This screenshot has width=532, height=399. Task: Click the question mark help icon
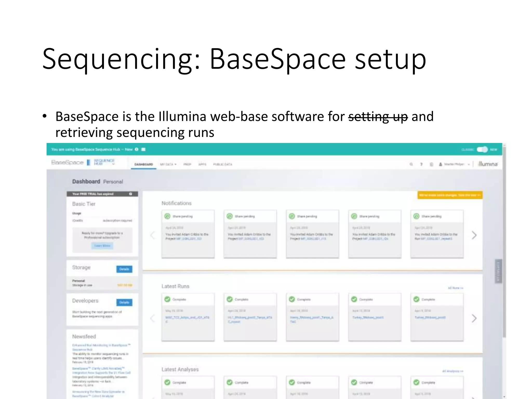421,164
